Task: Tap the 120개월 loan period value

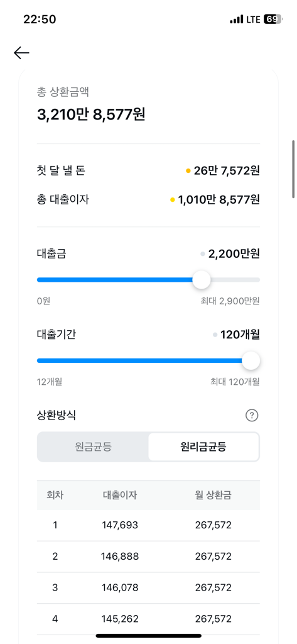Action: pyautogui.click(x=240, y=335)
